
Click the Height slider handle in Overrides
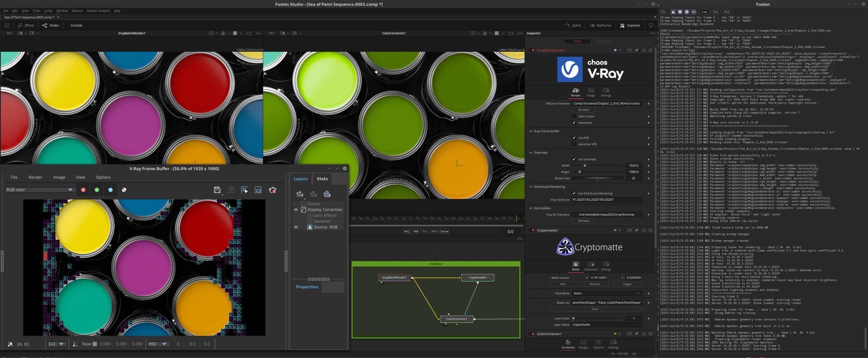pos(579,172)
